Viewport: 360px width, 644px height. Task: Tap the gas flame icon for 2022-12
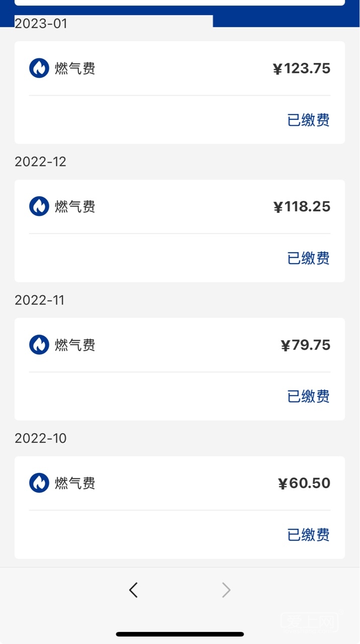(x=39, y=206)
